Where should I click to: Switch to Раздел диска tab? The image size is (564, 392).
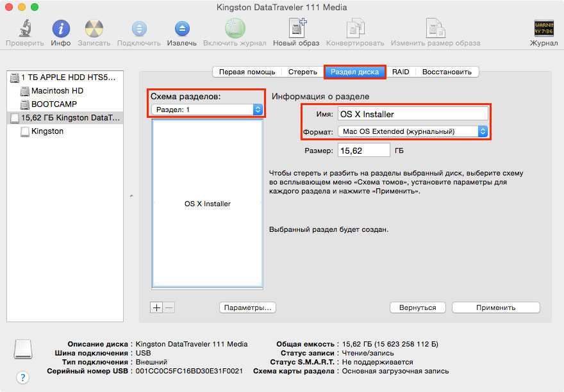(x=354, y=72)
